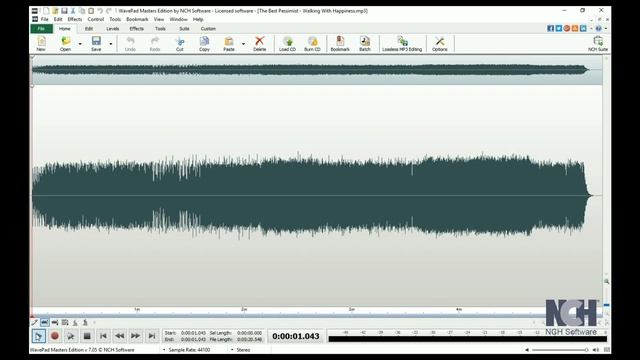Switch to the Custom ribbon tab
640x360 pixels.
coord(208,29)
